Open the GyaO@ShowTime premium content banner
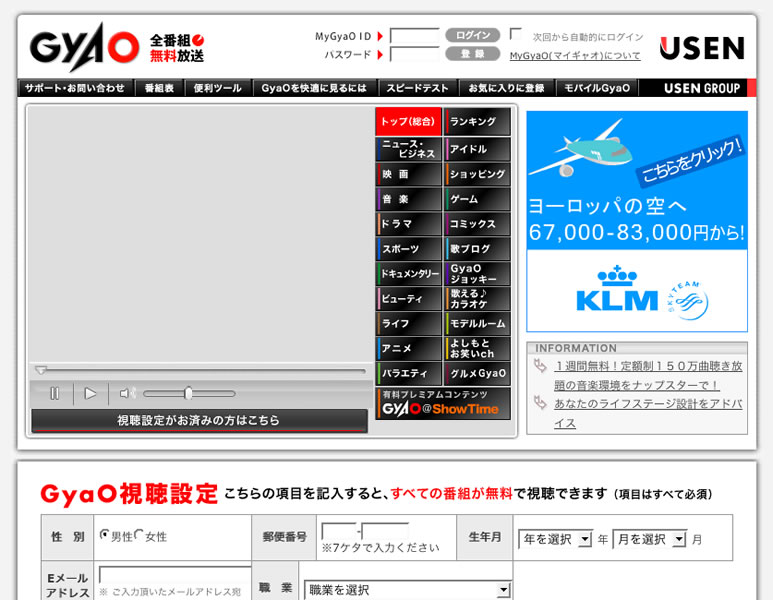This screenshot has width=773, height=600. [x=445, y=404]
